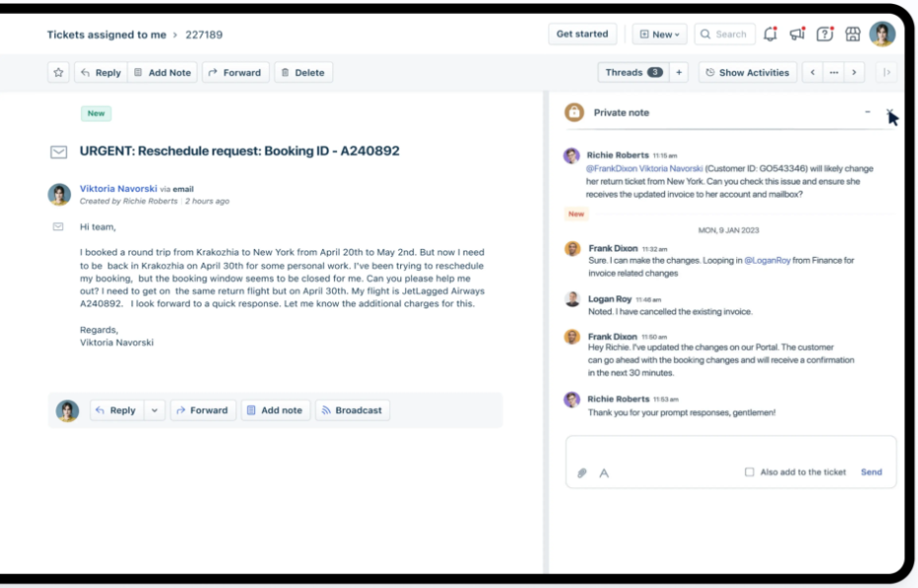918x588 pixels.
Task: Enable Also add to the ticket checkbox
Action: point(749,472)
